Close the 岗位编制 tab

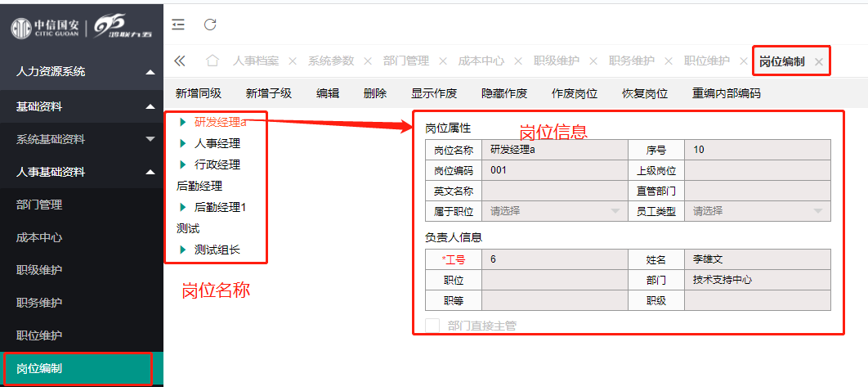[x=818, y=61]
